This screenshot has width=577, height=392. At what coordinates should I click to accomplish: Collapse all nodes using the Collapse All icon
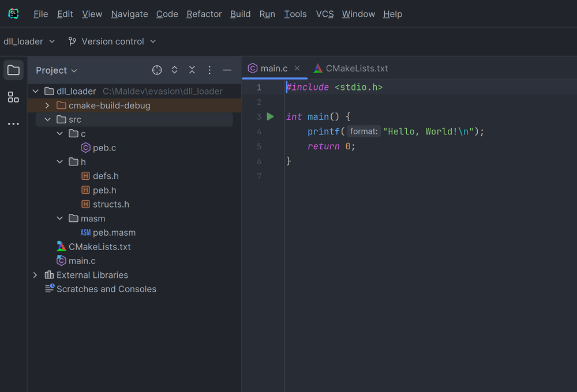pos(192,70)
